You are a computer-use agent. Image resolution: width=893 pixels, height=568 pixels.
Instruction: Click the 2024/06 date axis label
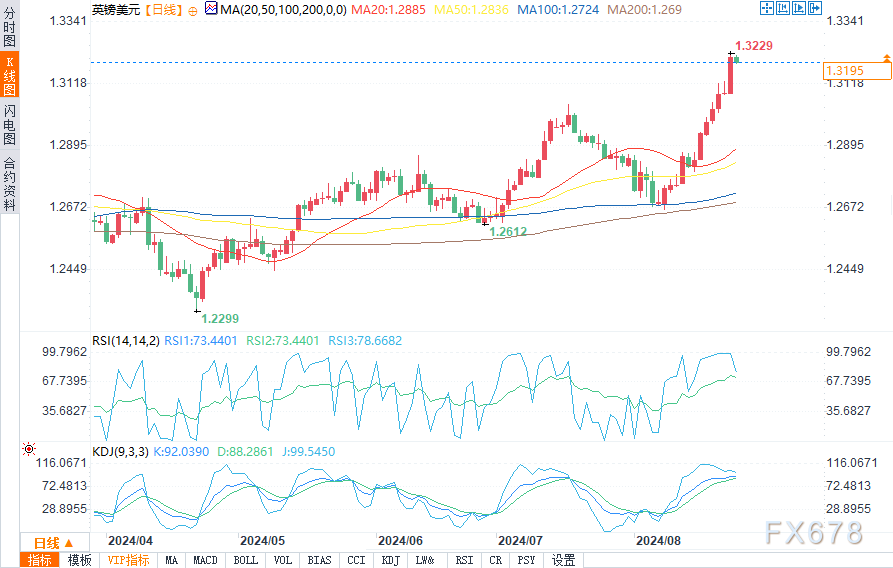[400, 541]
